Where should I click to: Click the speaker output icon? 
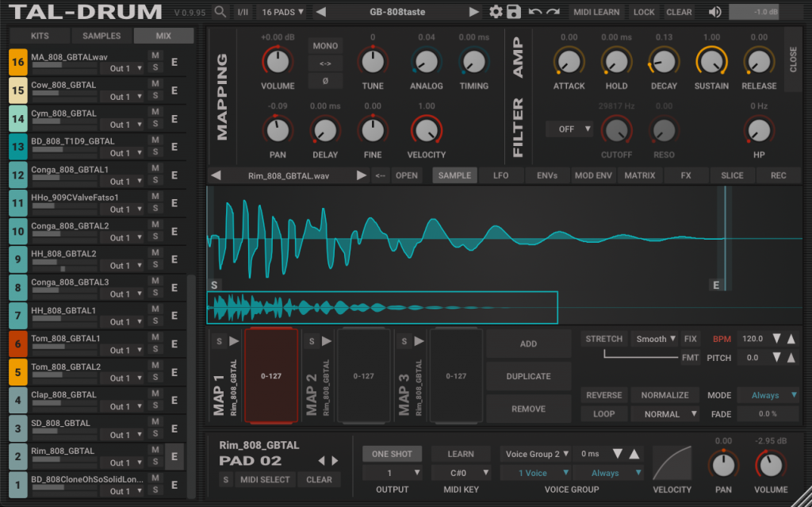pyautogui.click(x=714, y=12)
